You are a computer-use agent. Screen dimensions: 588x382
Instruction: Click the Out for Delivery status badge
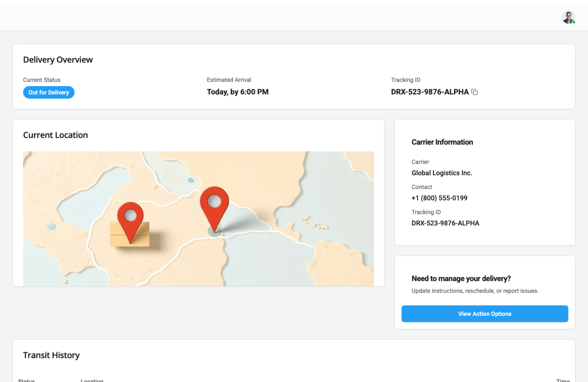pos(49,92)
